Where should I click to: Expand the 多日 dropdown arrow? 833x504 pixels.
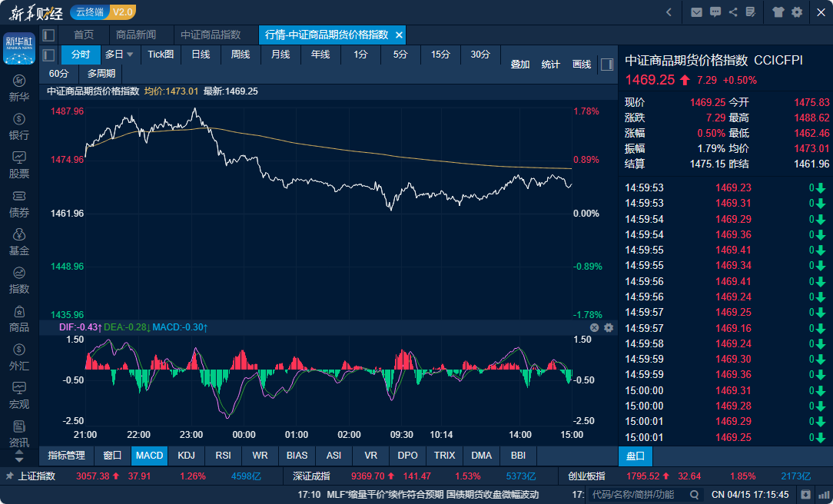130,55
